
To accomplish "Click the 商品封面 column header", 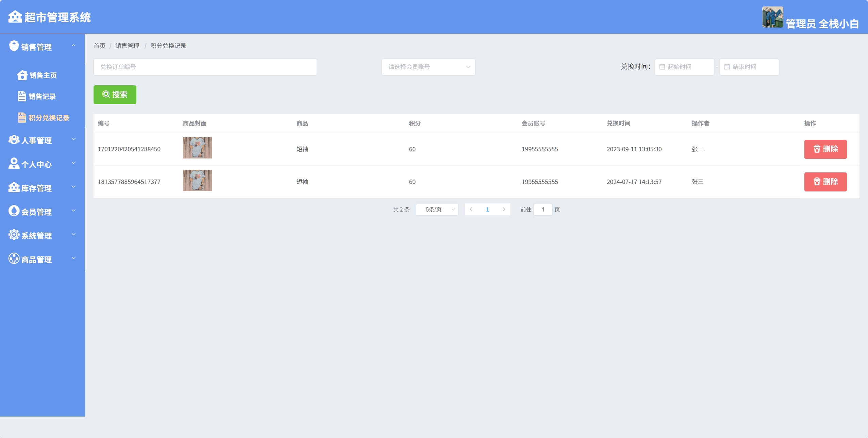I will tap(195, 123).
